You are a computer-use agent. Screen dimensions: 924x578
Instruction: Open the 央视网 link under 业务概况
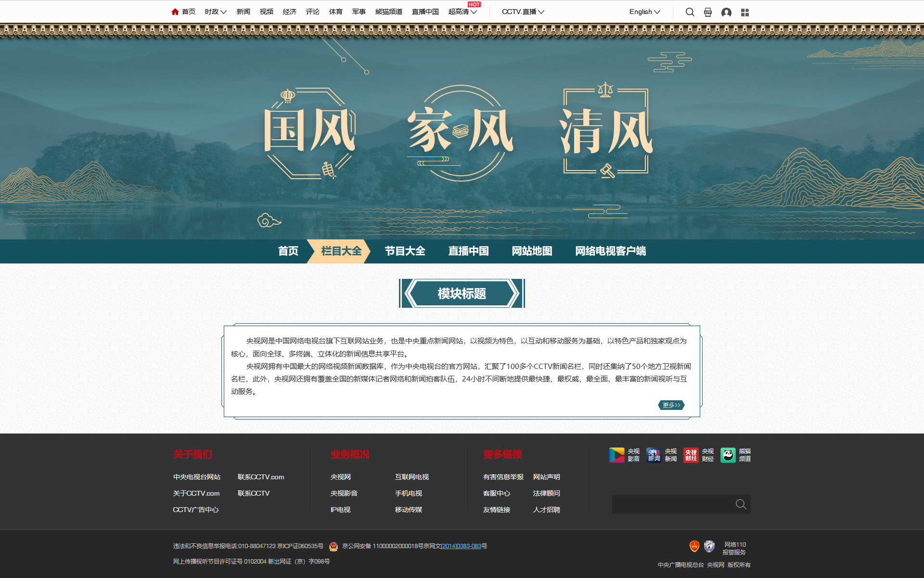[x=341, y=477]
